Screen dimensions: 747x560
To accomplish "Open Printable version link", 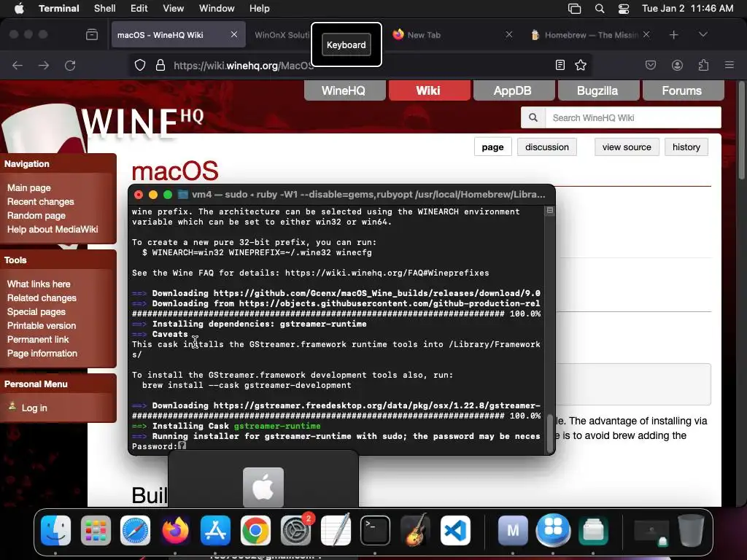I will pyautogui.click(x=42, y=325).
